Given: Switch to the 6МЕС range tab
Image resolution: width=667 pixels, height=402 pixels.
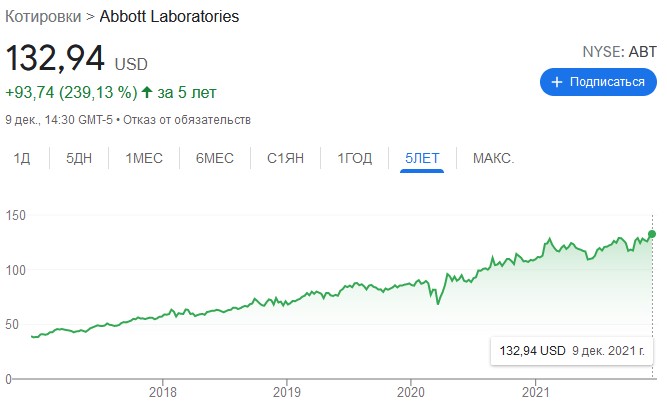Looking at the screenshot, I should tap(215, 158).
